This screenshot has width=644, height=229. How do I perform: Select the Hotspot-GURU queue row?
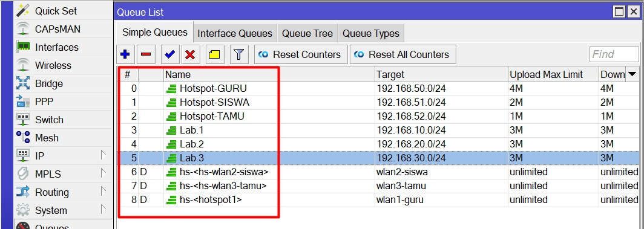(x=378, y=88)
